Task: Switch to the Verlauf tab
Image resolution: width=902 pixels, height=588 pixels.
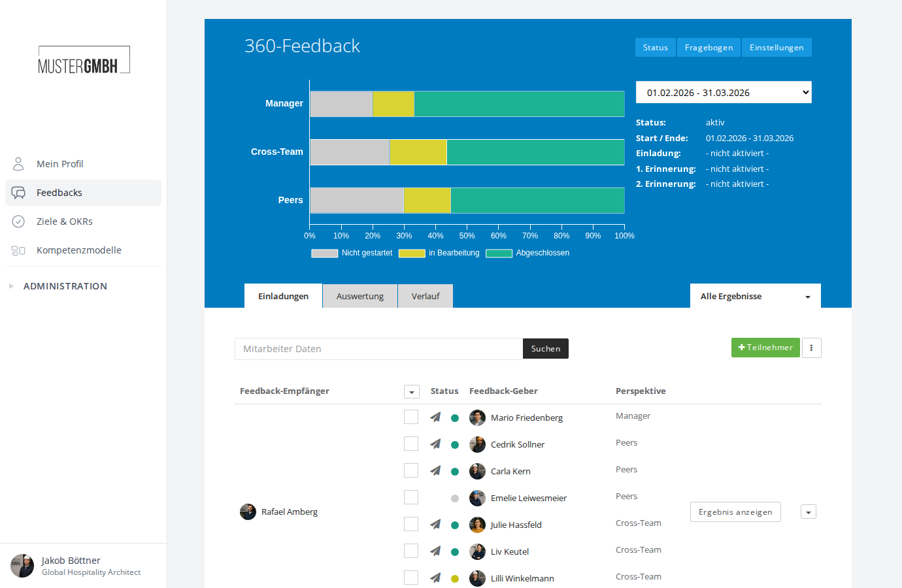Action: (426, 296)
